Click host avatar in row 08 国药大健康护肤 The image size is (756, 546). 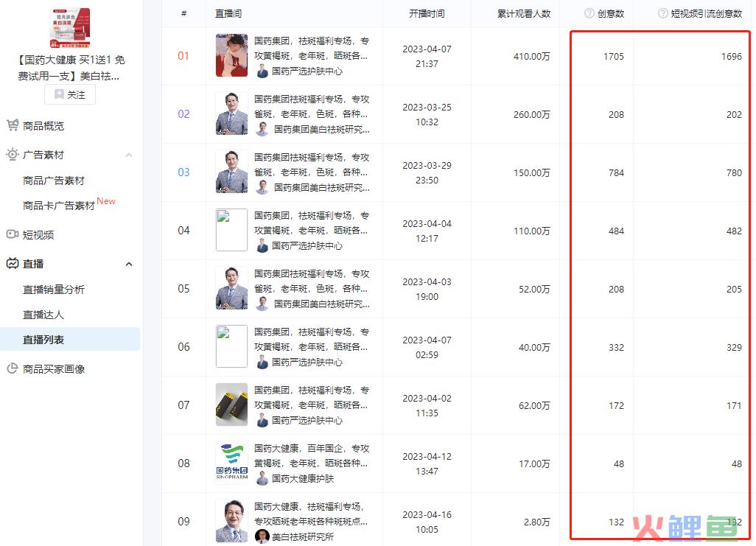262,478
